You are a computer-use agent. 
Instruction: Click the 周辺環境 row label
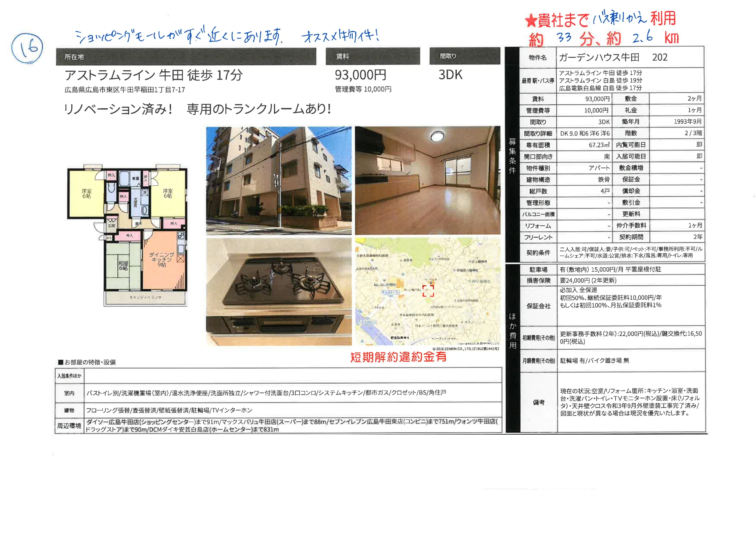point(69,426)
